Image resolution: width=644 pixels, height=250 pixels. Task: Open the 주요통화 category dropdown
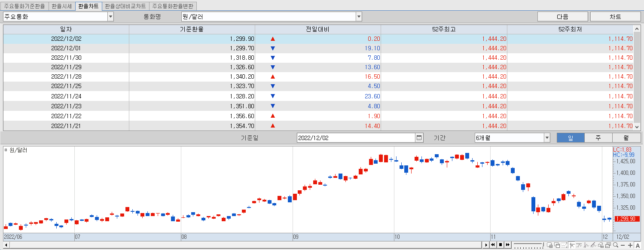coord(110,17)
